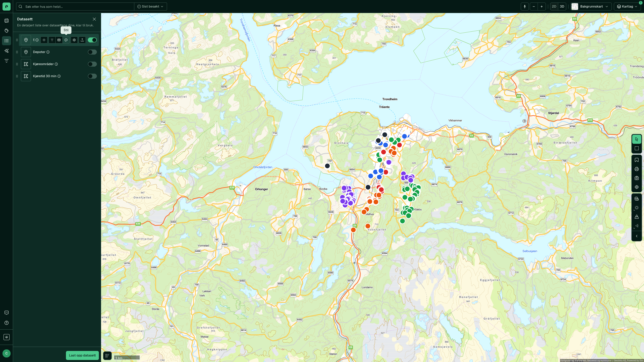The image size is (644, 362).
Task: Zoom in with the plus button
Action: point(542,7)
